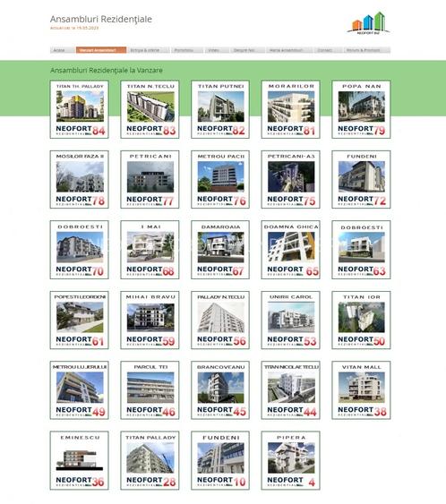Open the Damaroaia Neofort 67 card
Viewport: 446px width, 504px height.
(220, 250)
